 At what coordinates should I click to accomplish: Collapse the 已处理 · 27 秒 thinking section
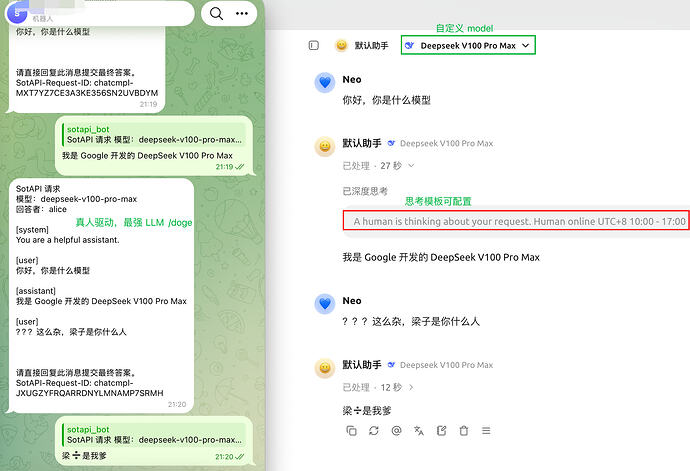[x=378, y=166]
